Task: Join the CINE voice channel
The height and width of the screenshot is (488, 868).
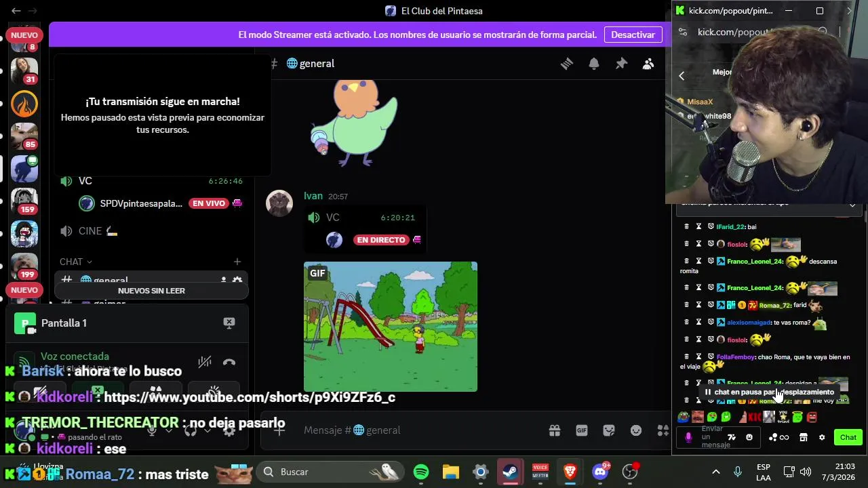Action: (x=151, y=231)
